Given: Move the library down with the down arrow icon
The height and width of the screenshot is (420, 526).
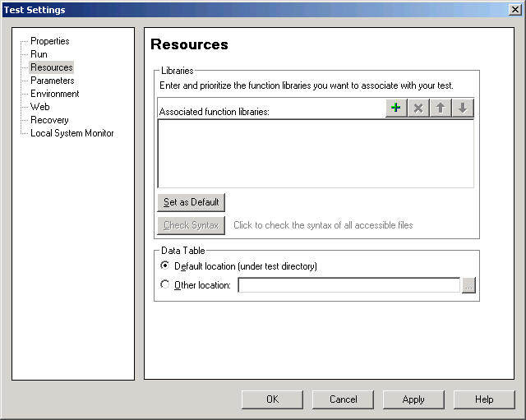Looking at the screenshot, I should tap(463, 108).
